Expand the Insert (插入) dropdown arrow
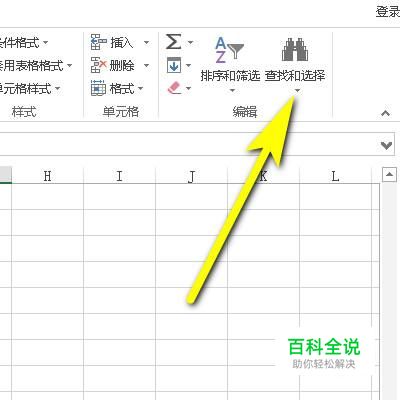 (x=146, y=43)
